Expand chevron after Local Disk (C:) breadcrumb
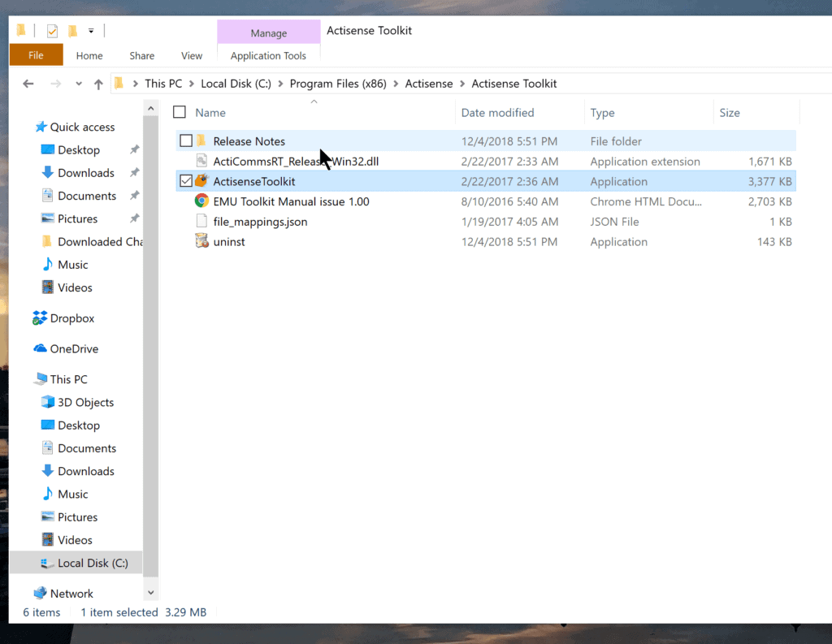832x644 pixels. [x=280, y=84]
